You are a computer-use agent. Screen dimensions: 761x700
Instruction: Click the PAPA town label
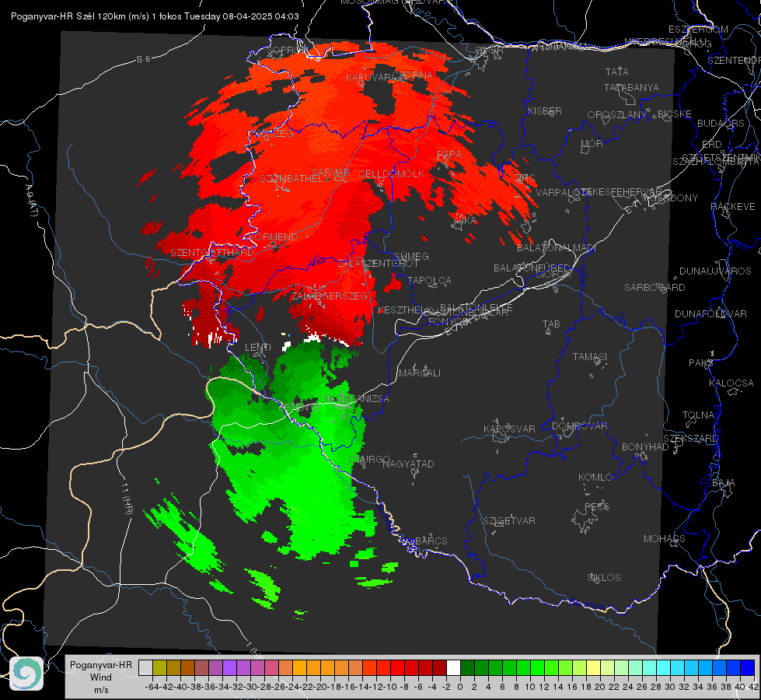(449, 155)
